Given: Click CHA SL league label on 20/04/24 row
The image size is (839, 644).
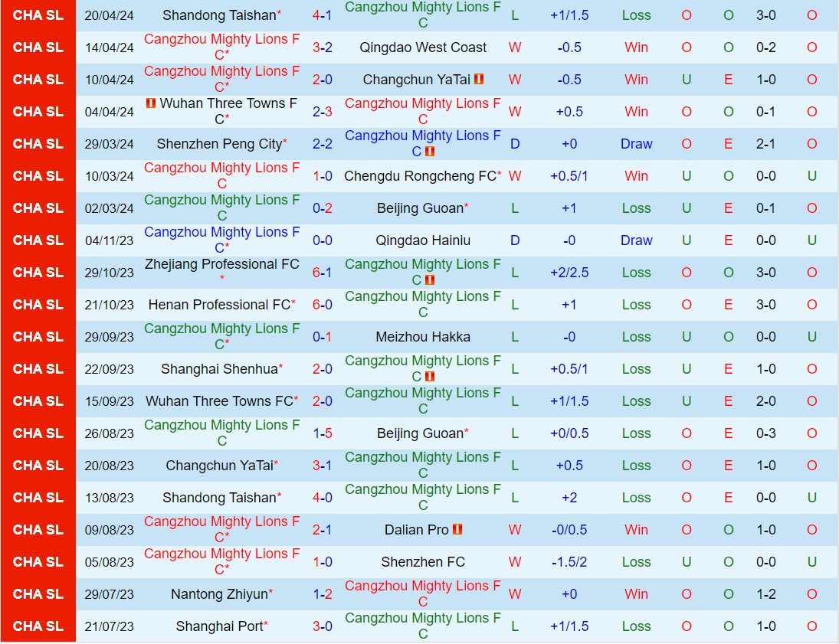Looking at the screenshot, I should pos(38,15).
